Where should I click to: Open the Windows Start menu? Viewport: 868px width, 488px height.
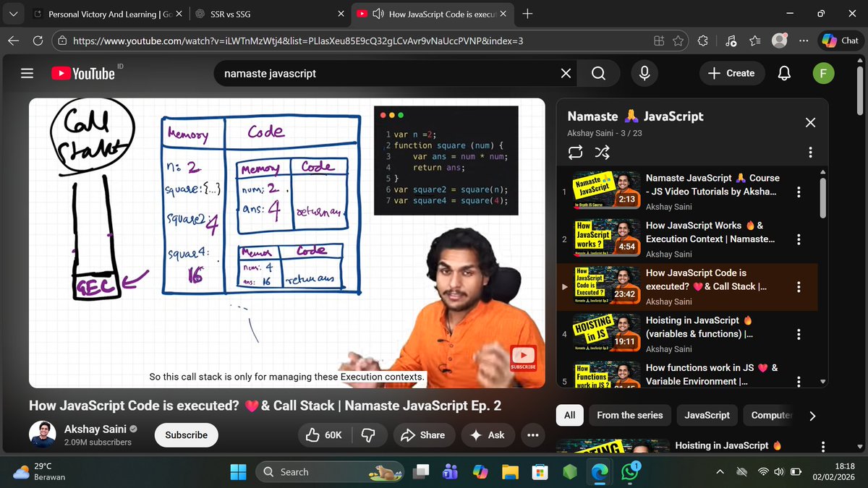click(238, 472)
